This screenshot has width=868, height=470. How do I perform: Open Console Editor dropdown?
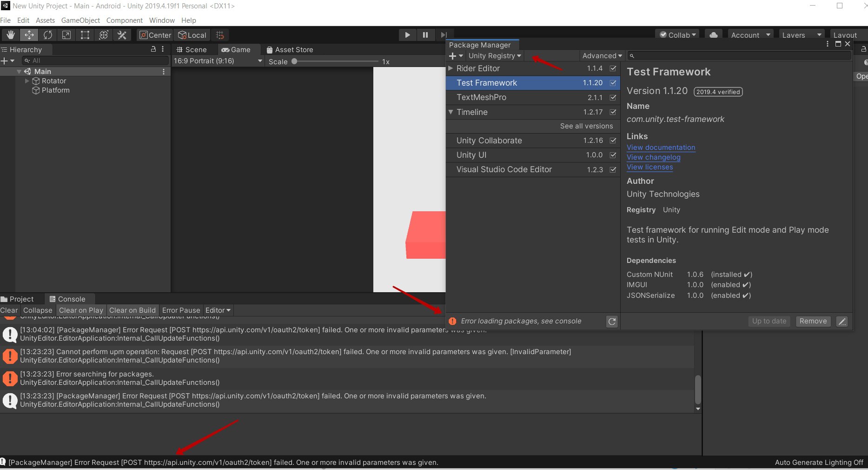(x=218, y=310)
